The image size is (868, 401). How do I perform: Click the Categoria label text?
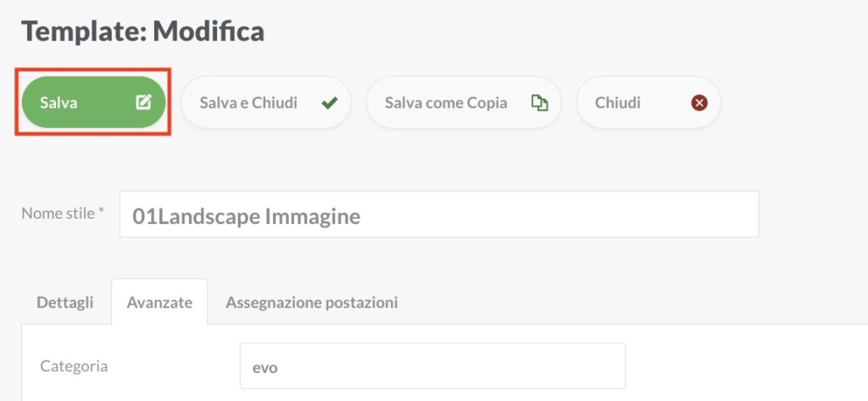[x=75, y=366]
